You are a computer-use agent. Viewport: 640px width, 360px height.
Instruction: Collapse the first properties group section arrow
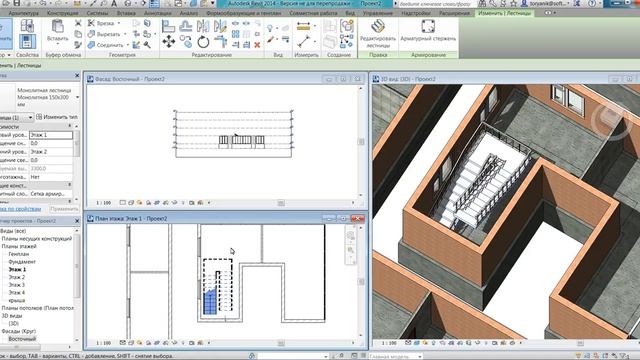point(70,126)
